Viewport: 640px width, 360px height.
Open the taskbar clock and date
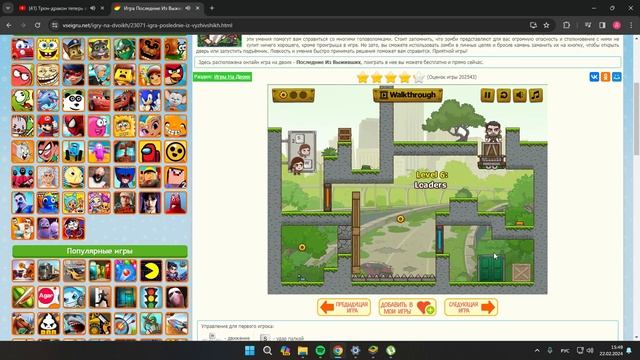pyautogui.click(x=611, y=351)
